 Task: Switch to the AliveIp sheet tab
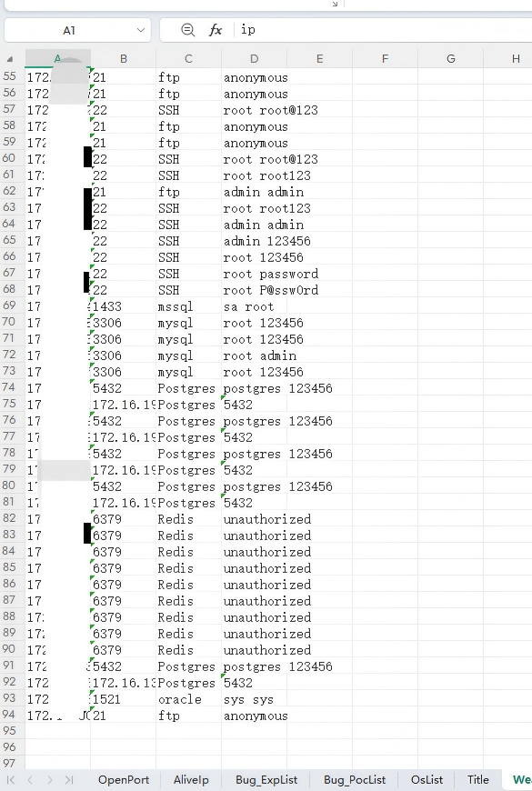click(191, 780)
